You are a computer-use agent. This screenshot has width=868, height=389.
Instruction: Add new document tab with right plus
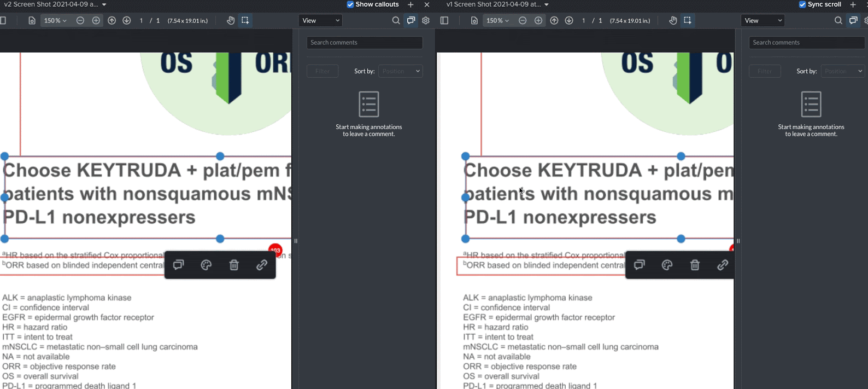click(x=853, y=4)
